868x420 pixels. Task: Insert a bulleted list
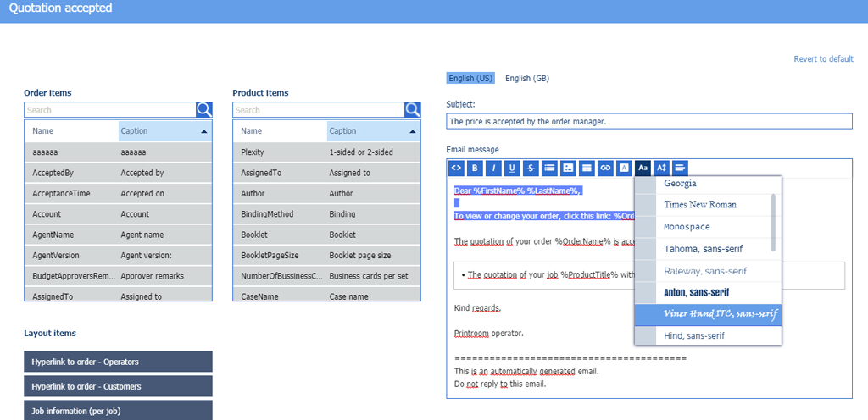549,168
